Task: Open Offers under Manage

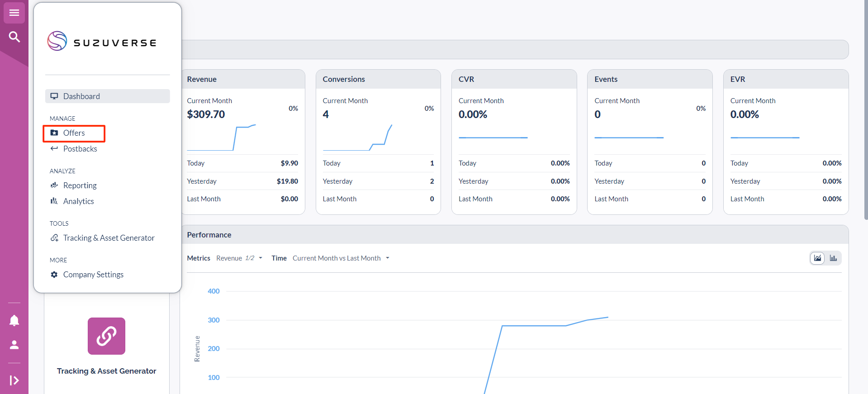Action: [74, 133]
